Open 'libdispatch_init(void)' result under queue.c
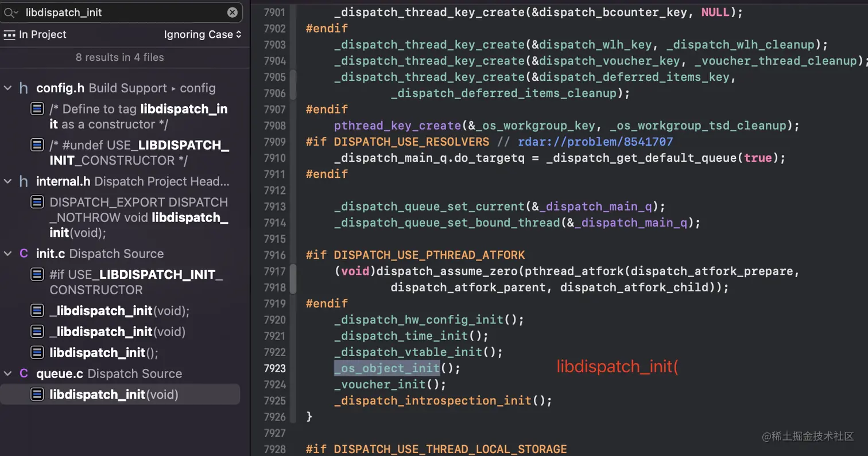 [x=114, y=395]
